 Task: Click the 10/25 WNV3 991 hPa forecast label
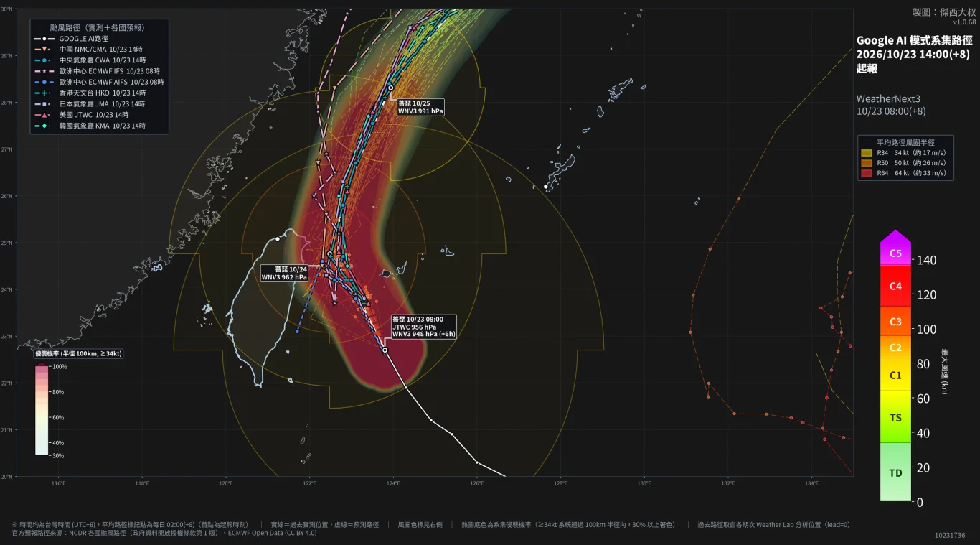coord(421,107)
